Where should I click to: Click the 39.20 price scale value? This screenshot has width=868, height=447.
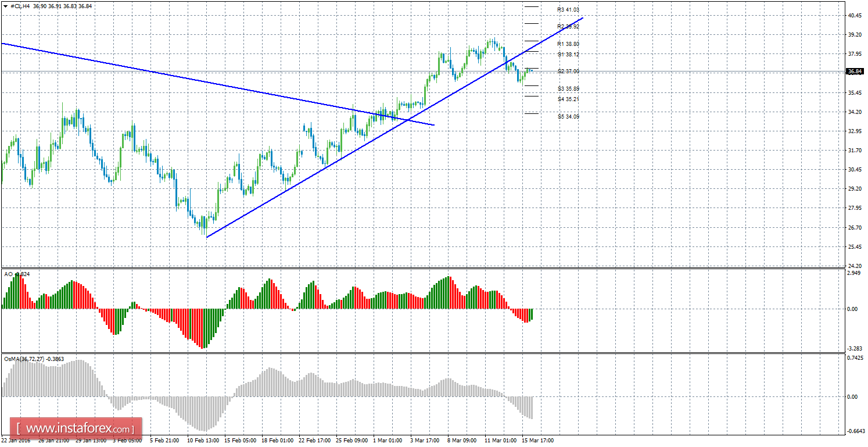[855, 35]
